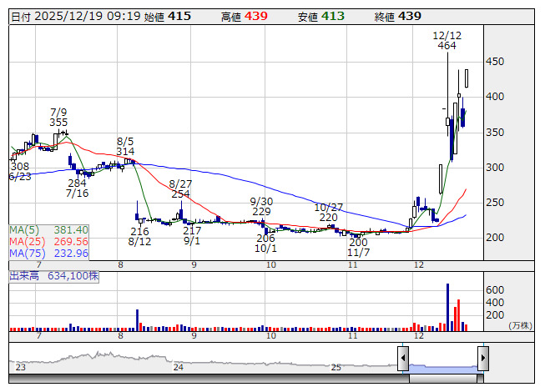This screenshot has width=545, height=392.
Task: Click the latest white candlestick near 439
Action: 467,78
